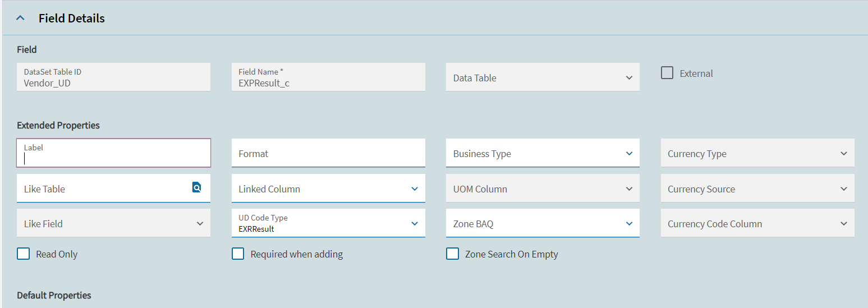Image resolution: width=868 pixels, height=308 pixels.
Task: Click the Format text field
Action: tap(328, 153)
